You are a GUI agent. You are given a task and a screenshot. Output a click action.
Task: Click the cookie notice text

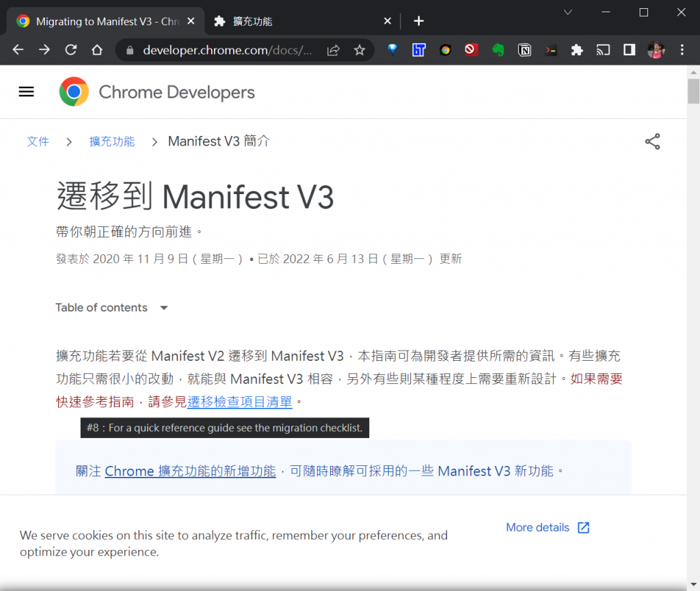[234, 543]
